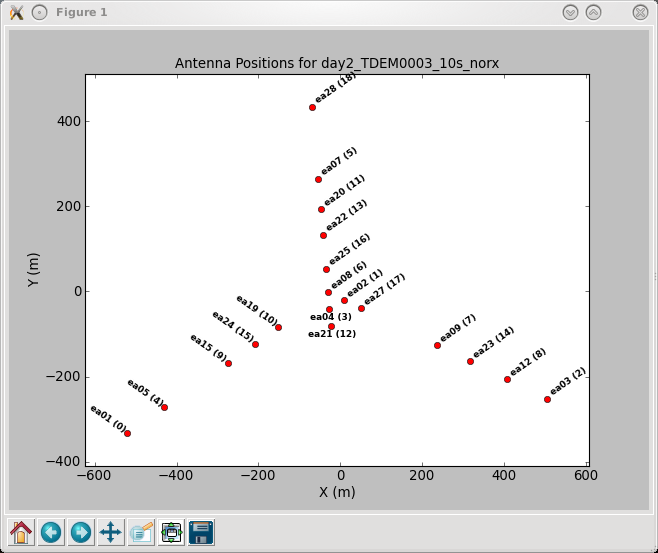Image resolution: width=658 pixels, height=553 pixels.
Task: Select the Pan axes cross-arrow tool
Action: click(111, 532)
